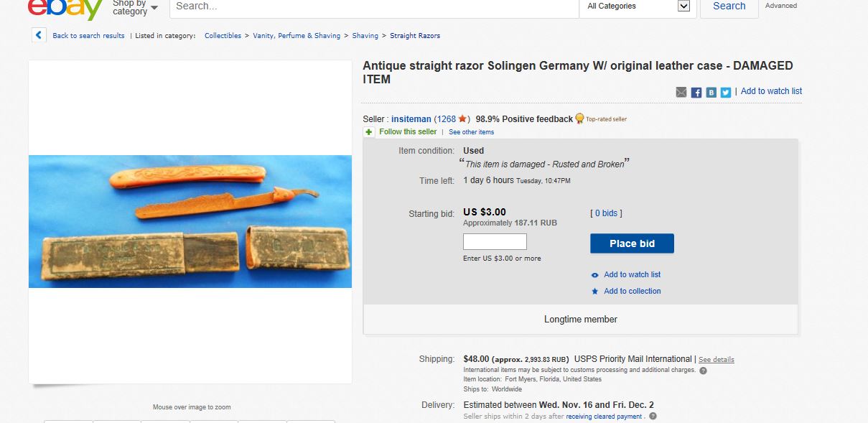Share listing via Twitter icon

[726, 92]
